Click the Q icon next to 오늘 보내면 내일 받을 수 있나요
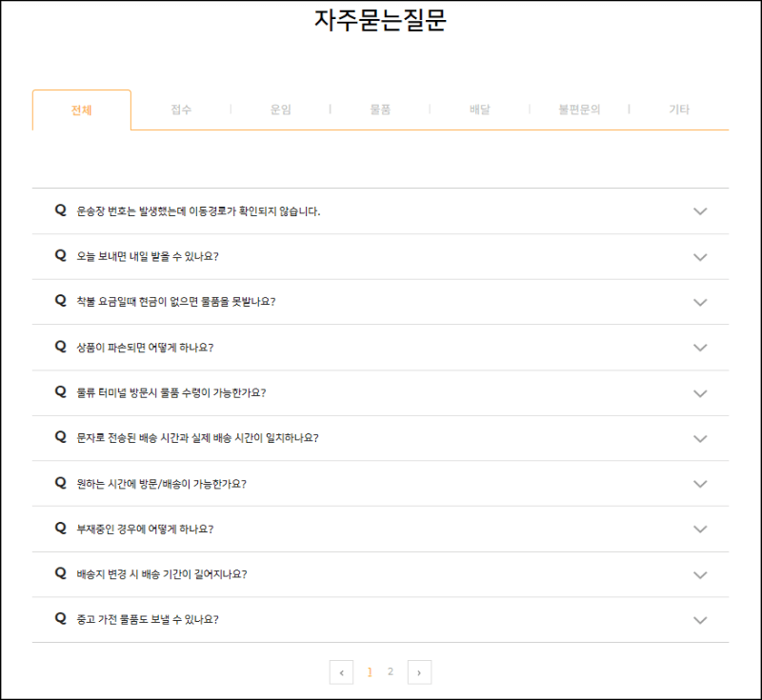762x700 pixels. click(59, 256)
